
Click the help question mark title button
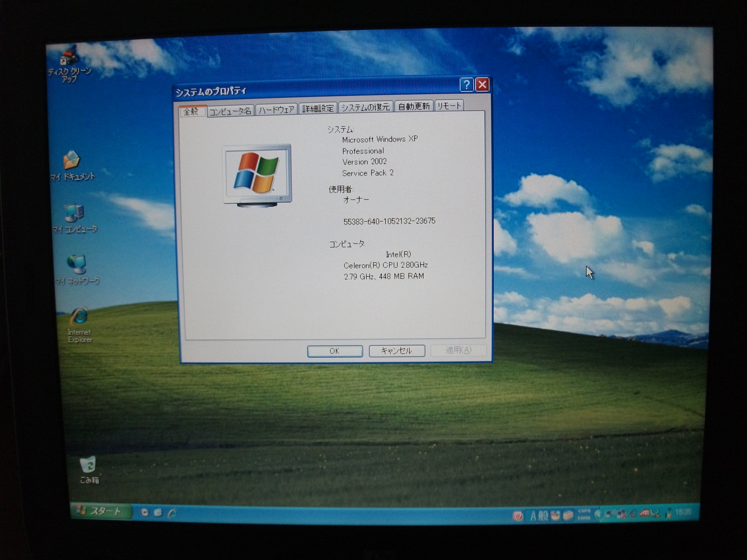[467, 85]
